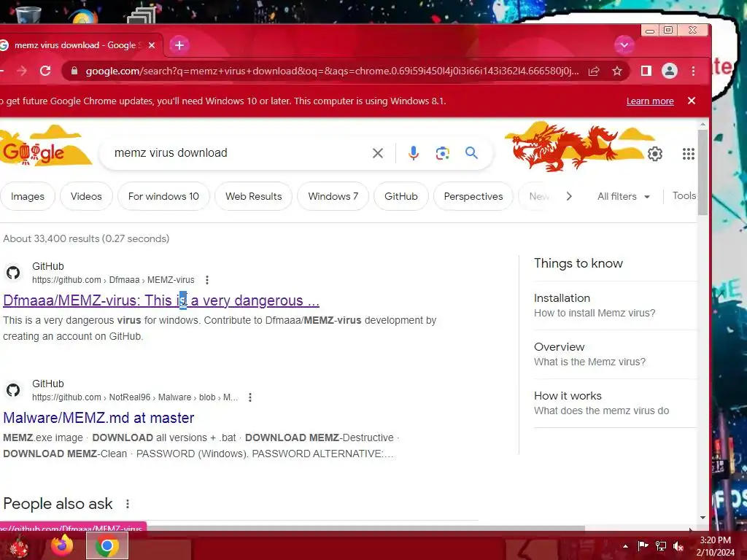Select the Perspectives filter chip
The height and width of the screenshot is (560, 747).
pyautogui.click(x=473, y=196)
